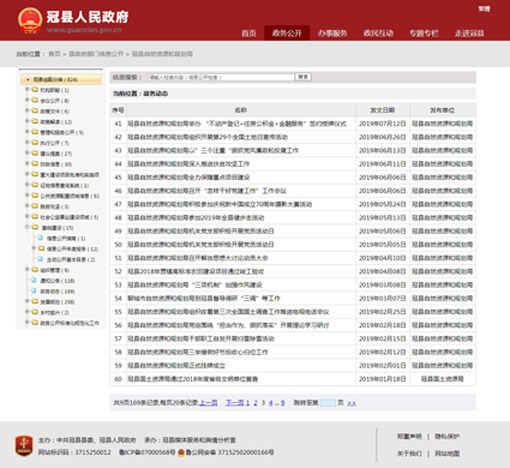This screenshot has width=510, height=468.
Task: Select 社会公益事业建设领域 (5) tree item
Action: click(69, 217)
